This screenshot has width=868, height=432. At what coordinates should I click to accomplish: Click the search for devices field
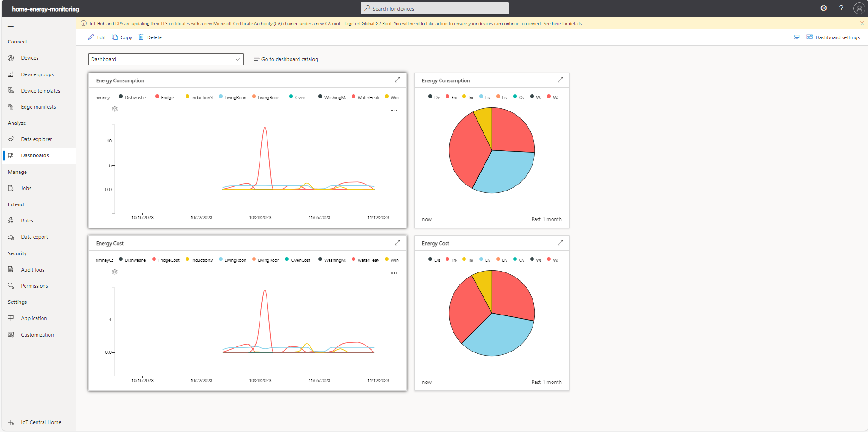pos(434,8)
